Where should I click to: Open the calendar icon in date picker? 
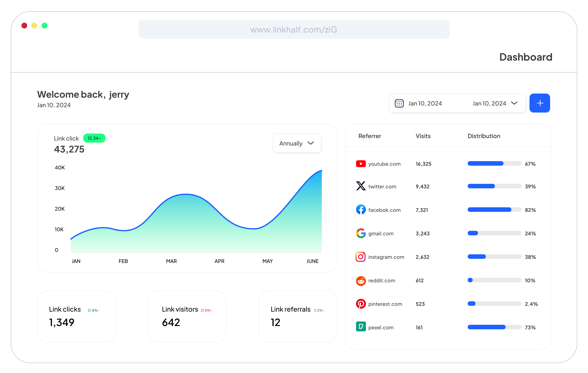399,103
